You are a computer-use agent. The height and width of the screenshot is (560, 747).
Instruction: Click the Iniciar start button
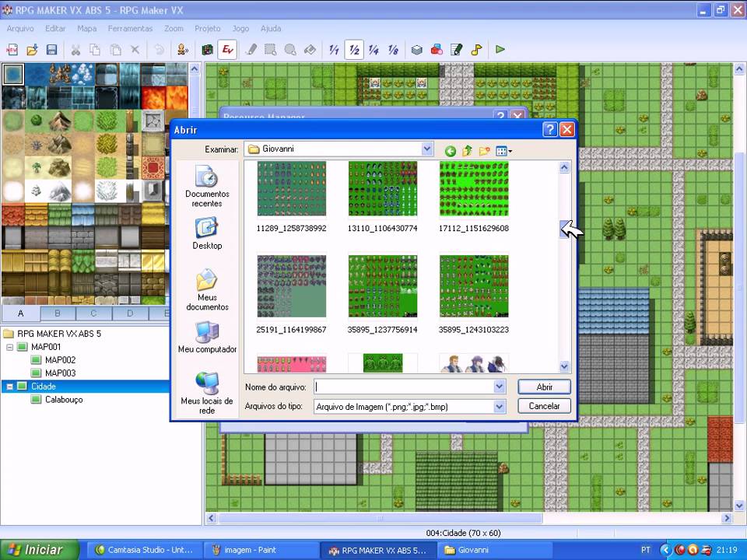pos(39,550)
